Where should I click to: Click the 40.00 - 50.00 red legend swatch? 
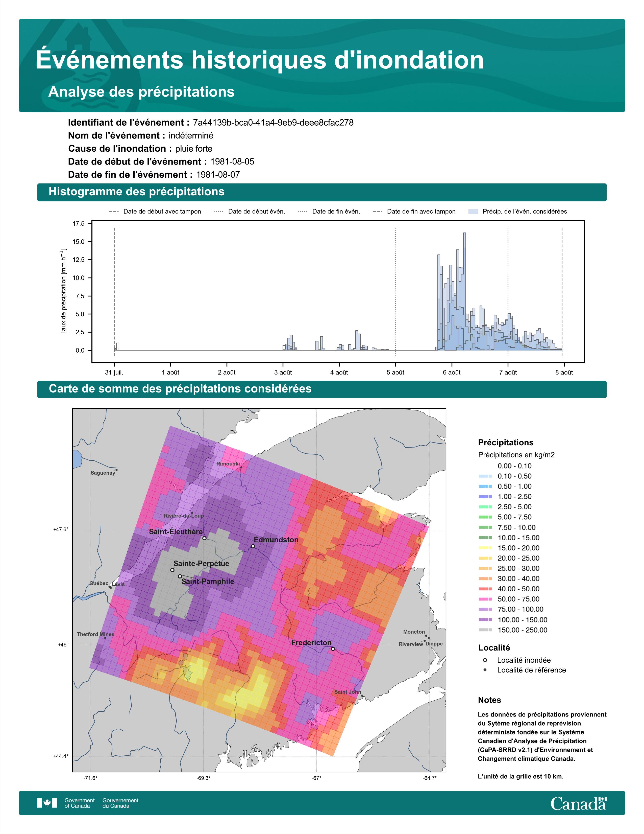point(485,589)
